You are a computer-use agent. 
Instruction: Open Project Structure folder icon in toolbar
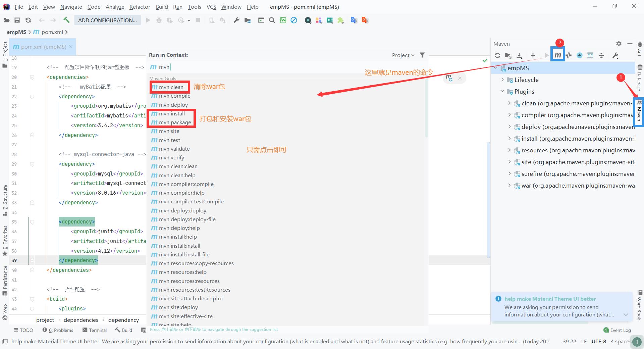click(x=248, y=20)
